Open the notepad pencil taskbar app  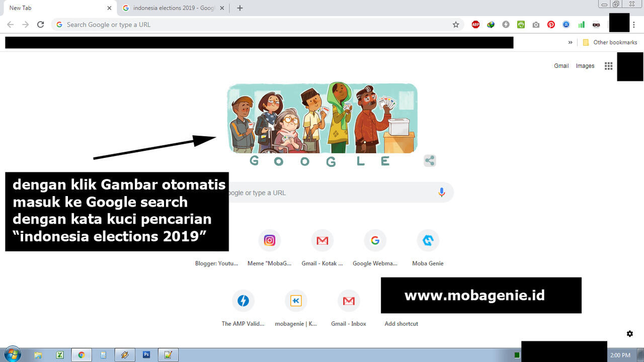168,354
